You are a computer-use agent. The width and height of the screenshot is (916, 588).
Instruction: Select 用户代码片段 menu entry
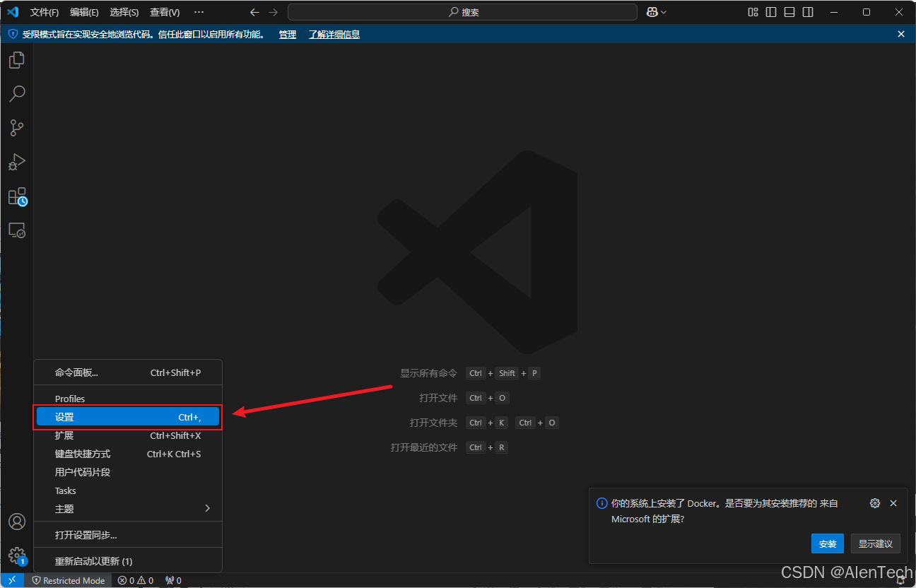pos(128,472)
